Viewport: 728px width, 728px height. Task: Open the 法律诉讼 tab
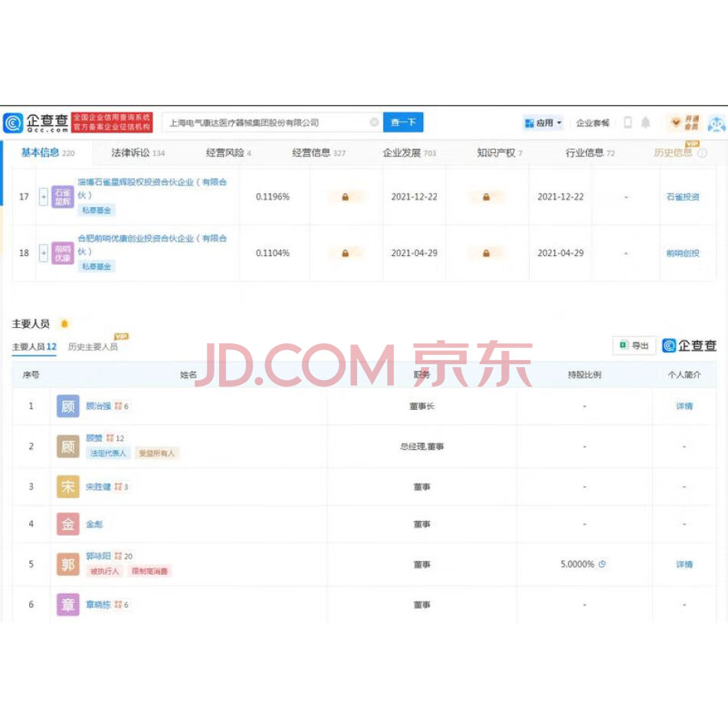[138, 152]
